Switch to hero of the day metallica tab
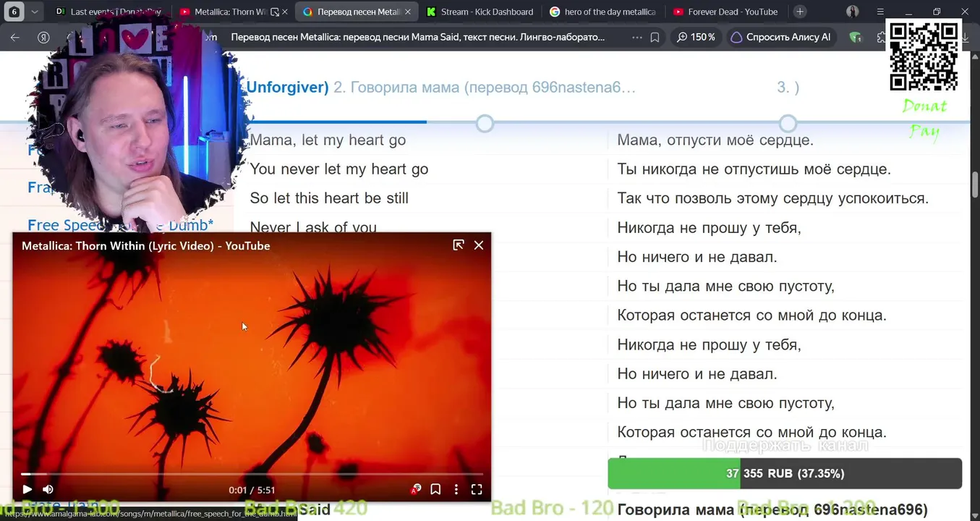Image resolution: width=980 pixels, height=521 pixels. [603, 12]
